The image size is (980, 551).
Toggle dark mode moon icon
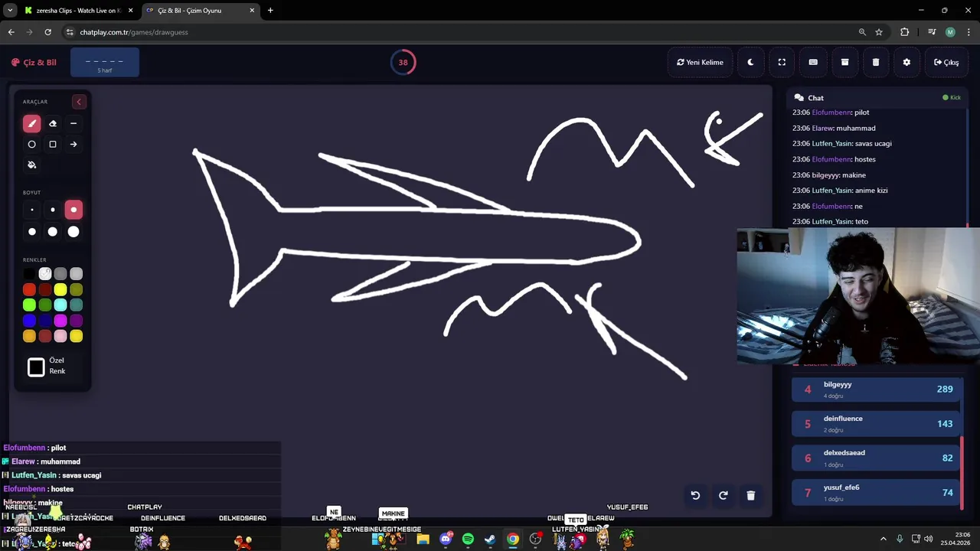pyautogui.click(x=750, y=62)
